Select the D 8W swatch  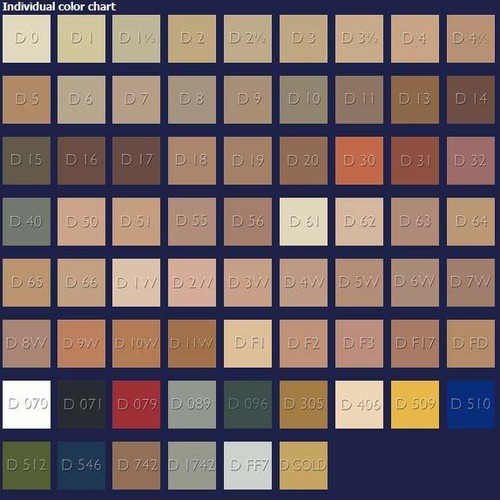27,344
